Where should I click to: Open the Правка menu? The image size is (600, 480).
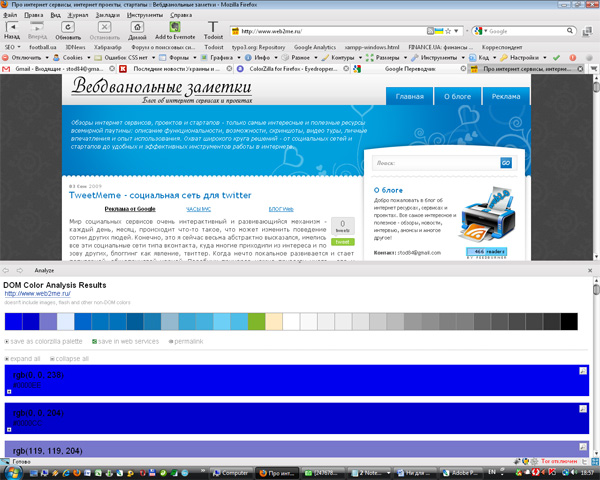pyautogui.click(x=33, y=15)
